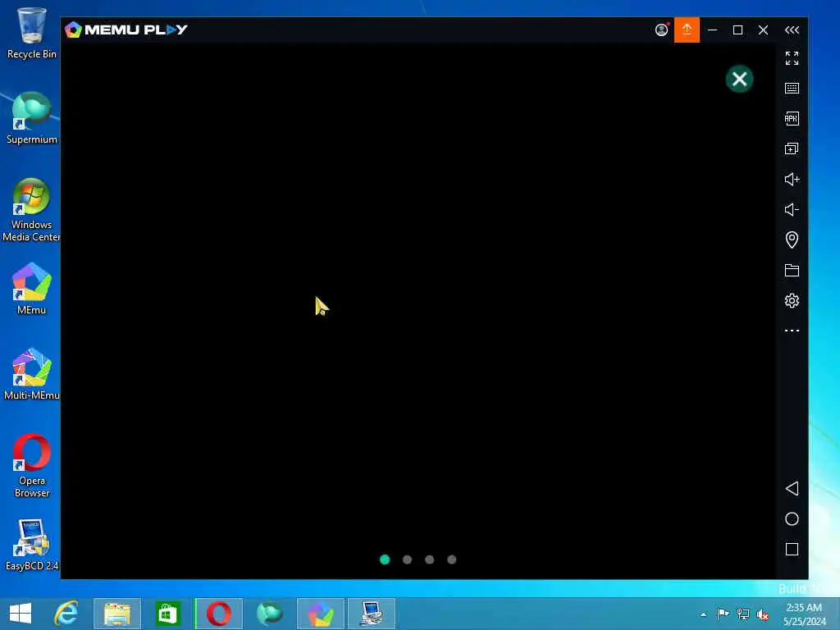Maximize the MEmu Play window

[x=737, y=30]
